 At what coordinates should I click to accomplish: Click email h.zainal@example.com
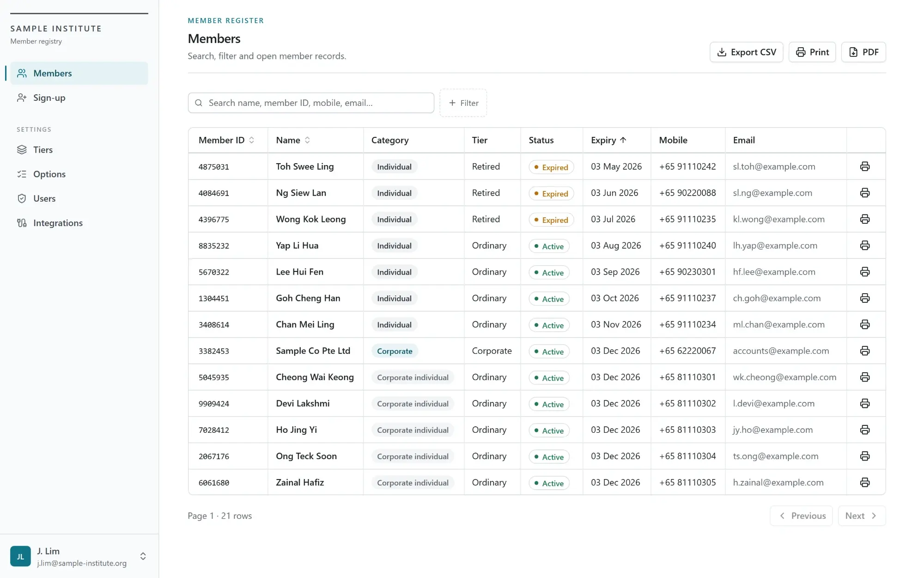tap(778, 483)
